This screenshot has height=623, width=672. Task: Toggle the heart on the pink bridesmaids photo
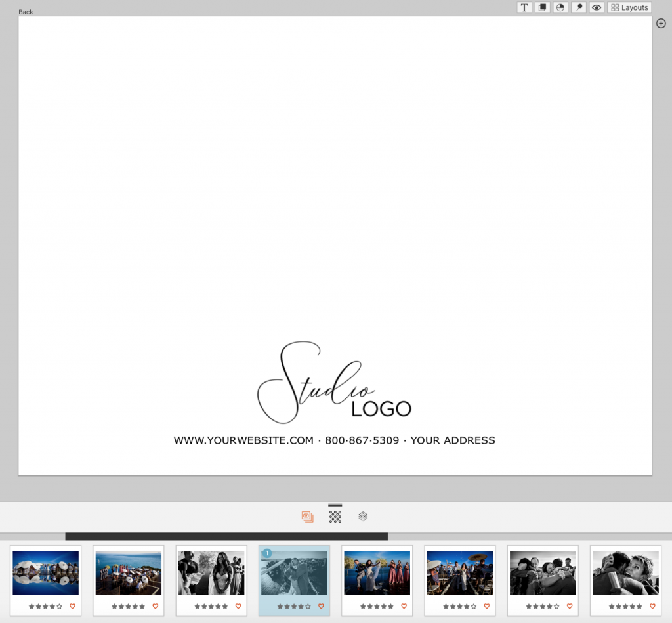tap(404, 607)
